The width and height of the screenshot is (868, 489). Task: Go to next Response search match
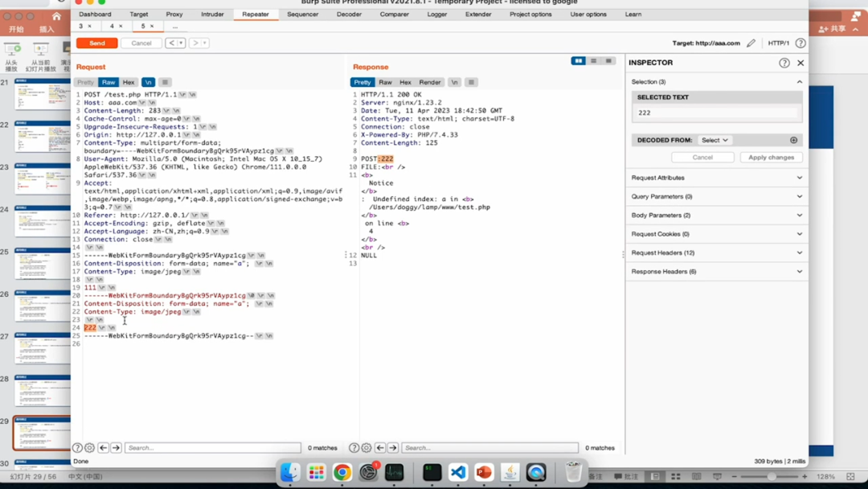[392, 447]
